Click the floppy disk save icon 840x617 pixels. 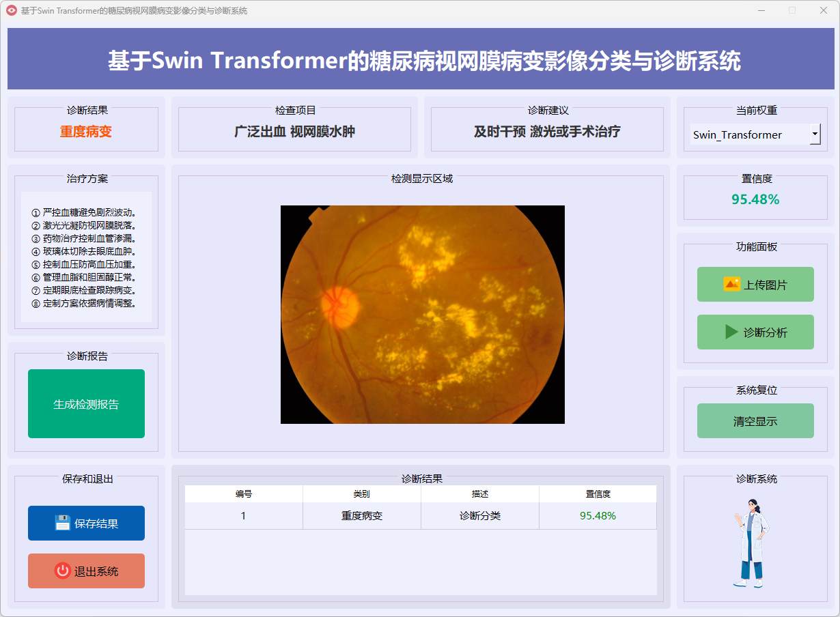coord(63,523)
